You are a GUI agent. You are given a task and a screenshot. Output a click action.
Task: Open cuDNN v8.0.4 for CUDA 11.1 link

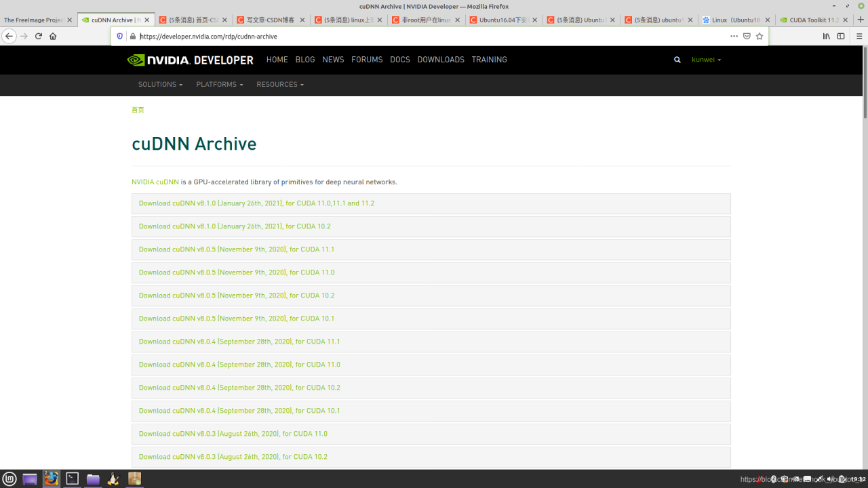(x=239, y=342)
